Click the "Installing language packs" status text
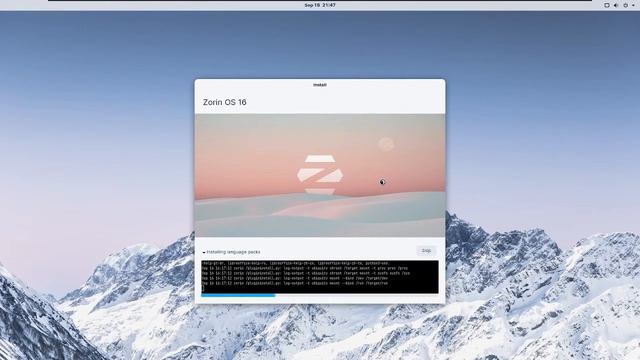Image resolution: width=640 pixels, height=360 pixels. pos(233,252)
